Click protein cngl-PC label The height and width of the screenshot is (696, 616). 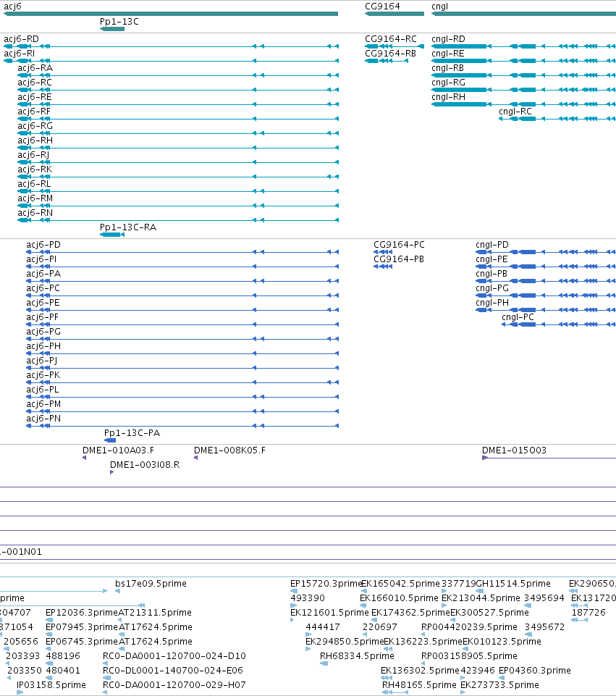518,317
